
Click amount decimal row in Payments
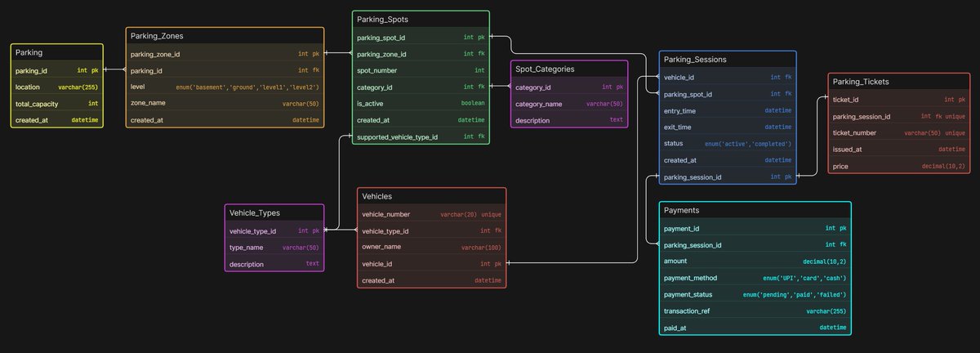[755, 261]
